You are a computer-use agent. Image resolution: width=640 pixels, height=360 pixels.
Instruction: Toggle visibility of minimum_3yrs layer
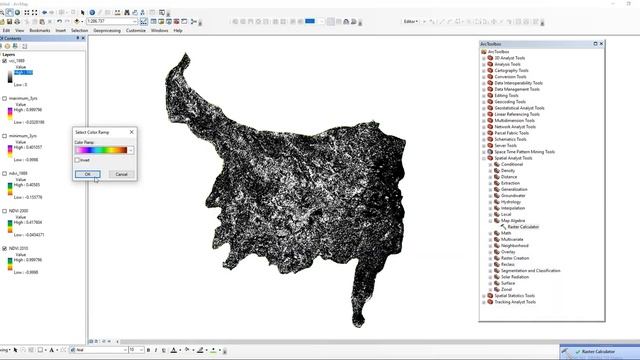4,136
